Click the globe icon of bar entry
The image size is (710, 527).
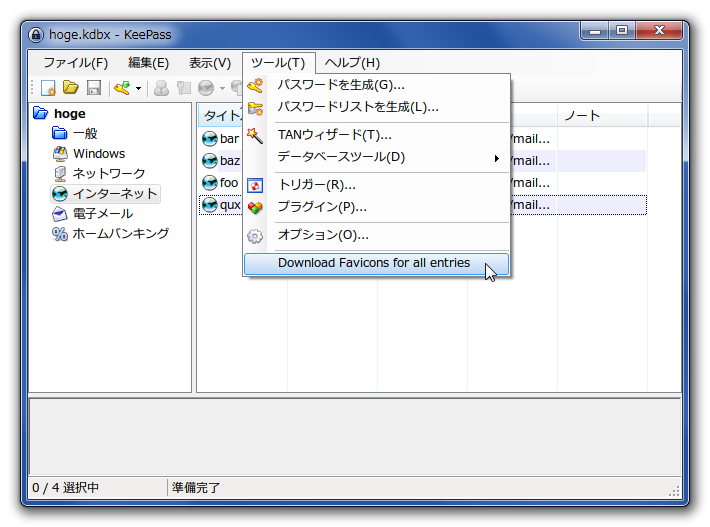point(210,139)
